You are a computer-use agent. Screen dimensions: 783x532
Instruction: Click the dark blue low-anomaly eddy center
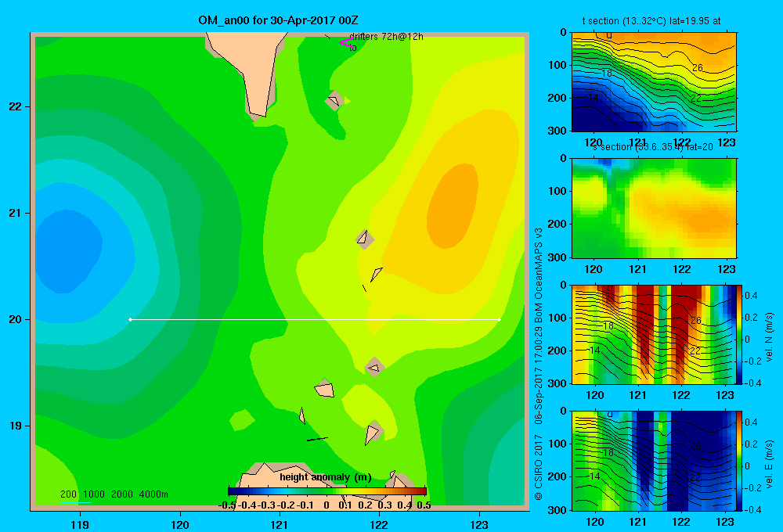click(x=67, y=251)
